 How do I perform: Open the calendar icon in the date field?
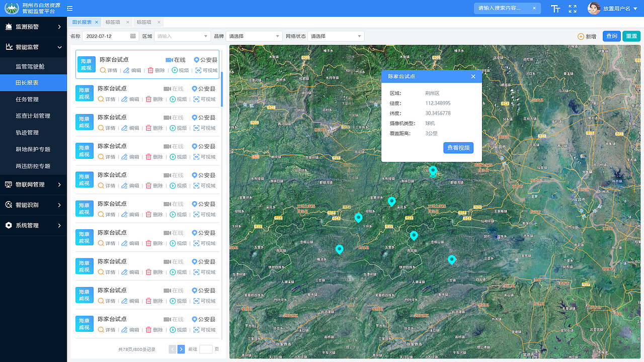133,36
